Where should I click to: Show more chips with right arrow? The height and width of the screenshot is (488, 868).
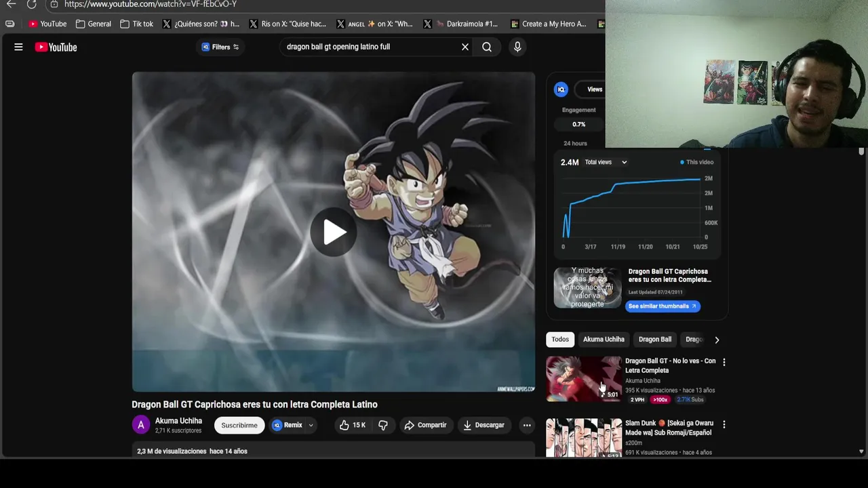pos(717,340)
